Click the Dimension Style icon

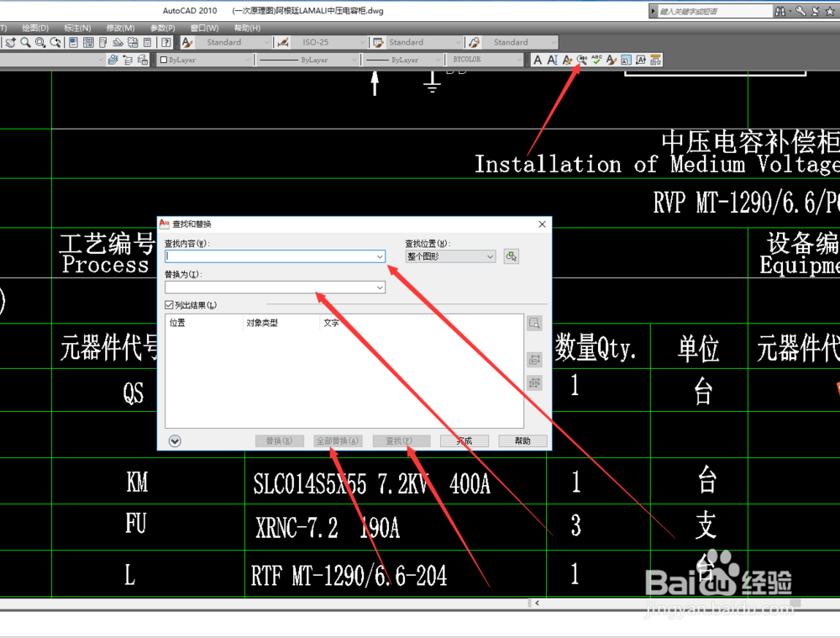tap(283, 42)
